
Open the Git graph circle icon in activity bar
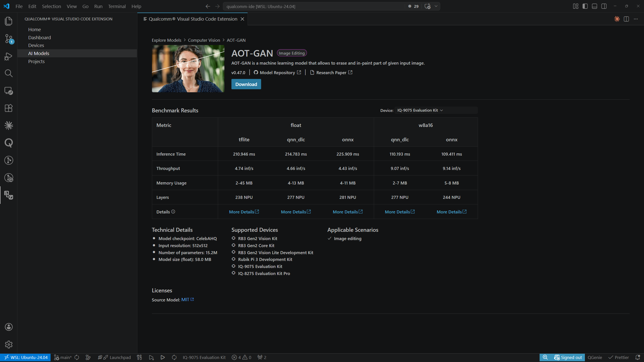pyautogui.click(x=9, y=160)
